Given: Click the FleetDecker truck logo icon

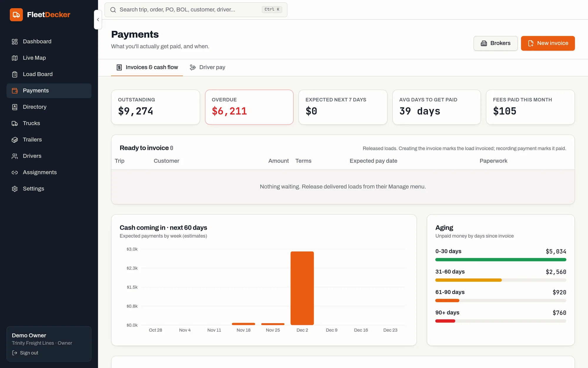Looking at the screenshot, I should 16,15.
